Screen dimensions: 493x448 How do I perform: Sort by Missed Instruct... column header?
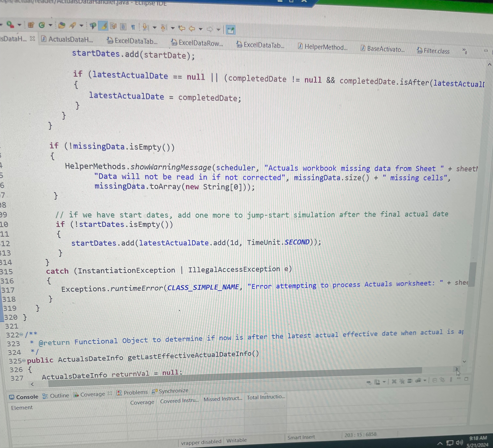pos(223,399)
